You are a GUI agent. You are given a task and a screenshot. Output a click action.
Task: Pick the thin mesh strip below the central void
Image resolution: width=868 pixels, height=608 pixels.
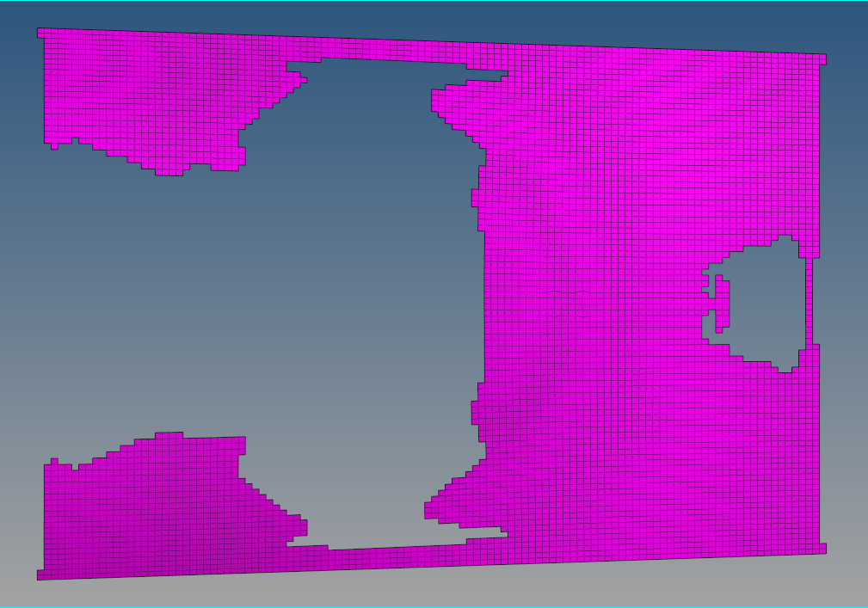tap(387, 557)
